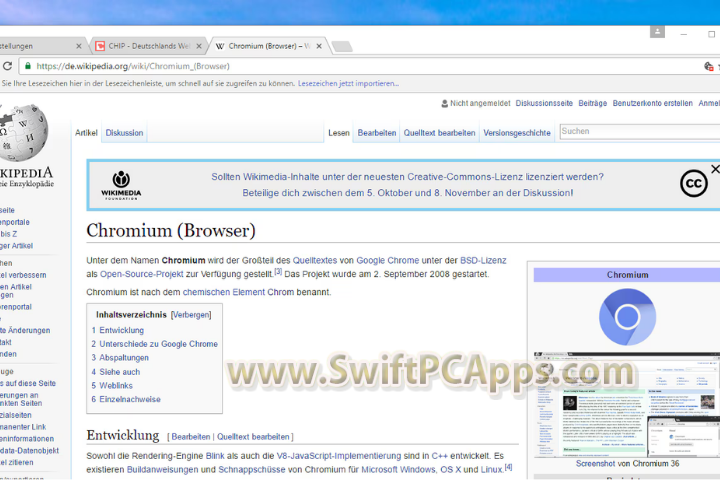
Task: Click the user profile icon in title bar
Action: [657, 32]
